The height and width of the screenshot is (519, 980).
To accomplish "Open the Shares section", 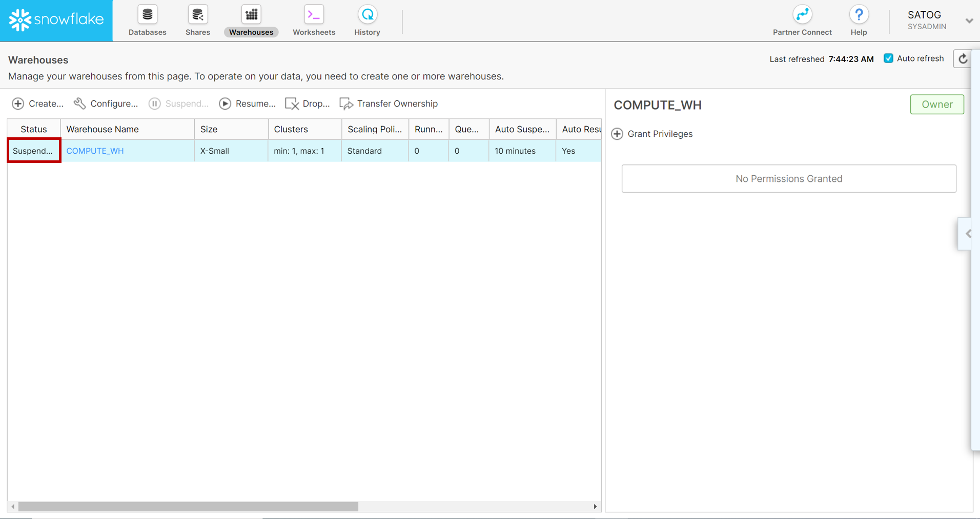I will 198,21.
